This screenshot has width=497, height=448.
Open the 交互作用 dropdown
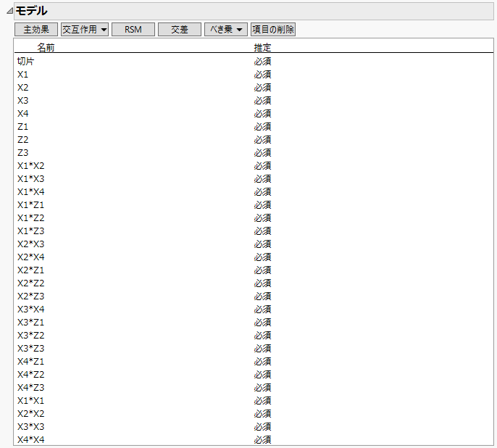[85, 30]
